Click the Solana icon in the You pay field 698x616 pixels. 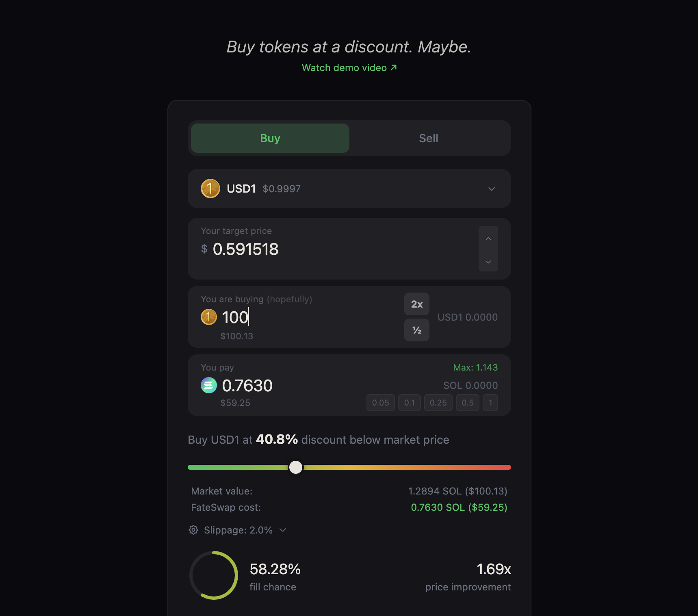pyautogui.click(x=209, y=385)
